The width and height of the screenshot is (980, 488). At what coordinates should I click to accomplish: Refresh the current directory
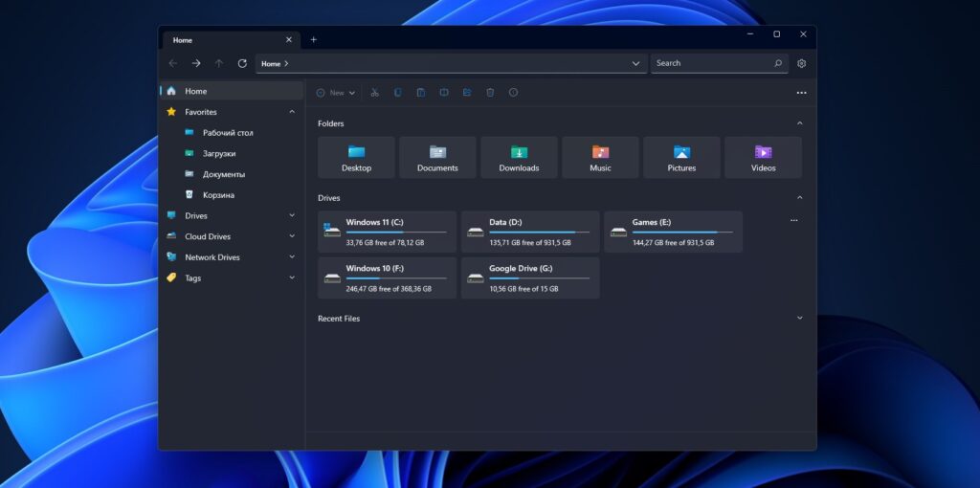[x=242, y=64]
